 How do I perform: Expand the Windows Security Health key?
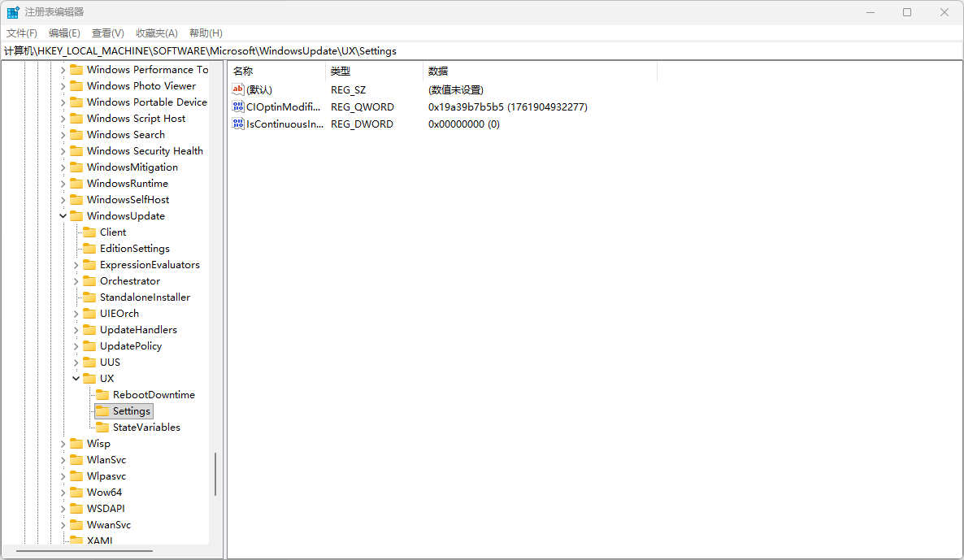(63, 151)
